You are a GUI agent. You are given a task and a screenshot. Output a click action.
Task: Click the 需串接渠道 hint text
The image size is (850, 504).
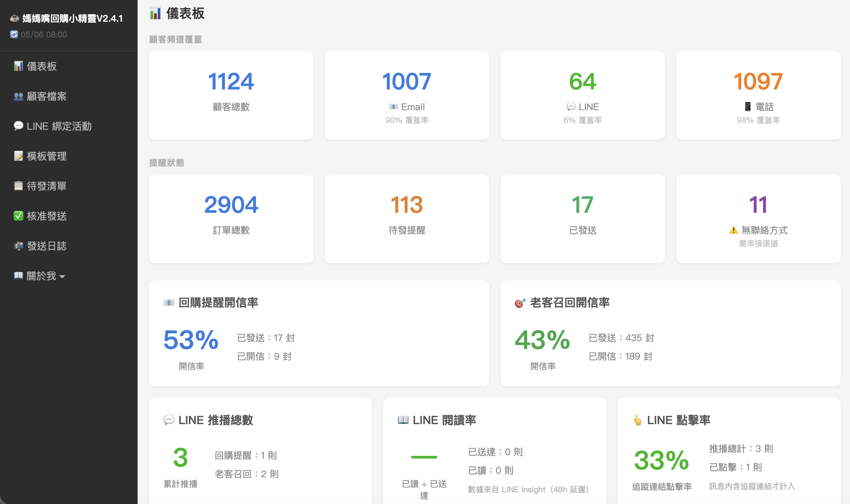(x=758, y=244)
